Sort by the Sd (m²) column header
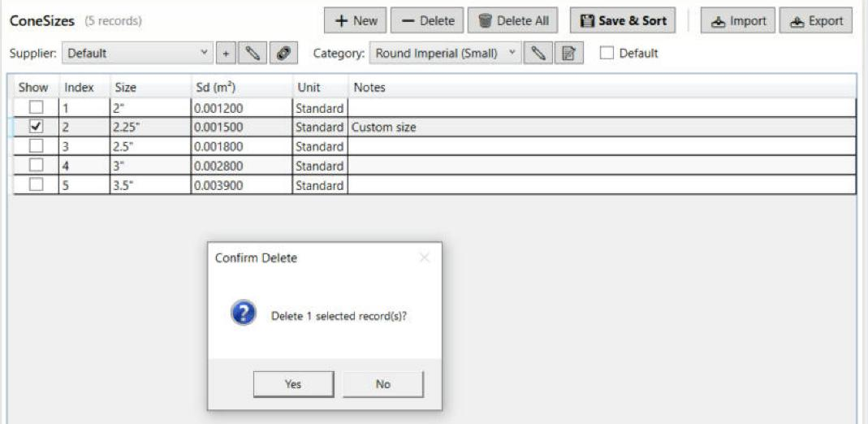This screenshot has height=424, width=868. point(242,88)
